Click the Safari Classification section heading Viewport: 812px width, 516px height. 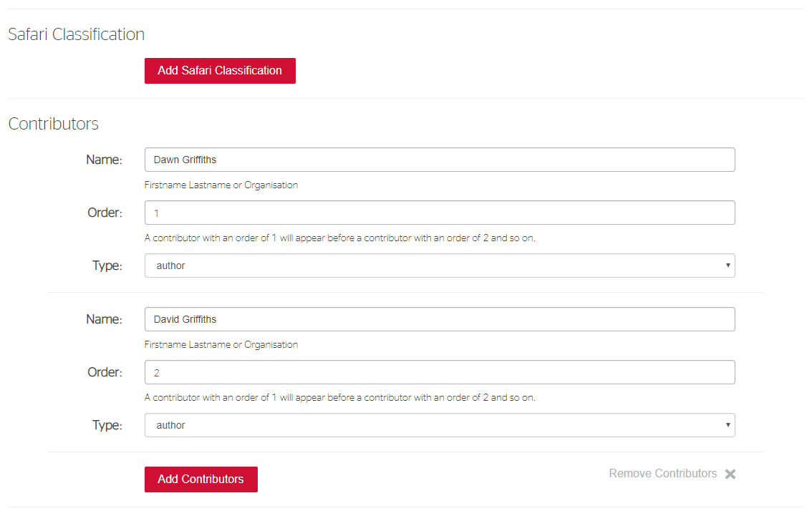[x=76, y=34]
